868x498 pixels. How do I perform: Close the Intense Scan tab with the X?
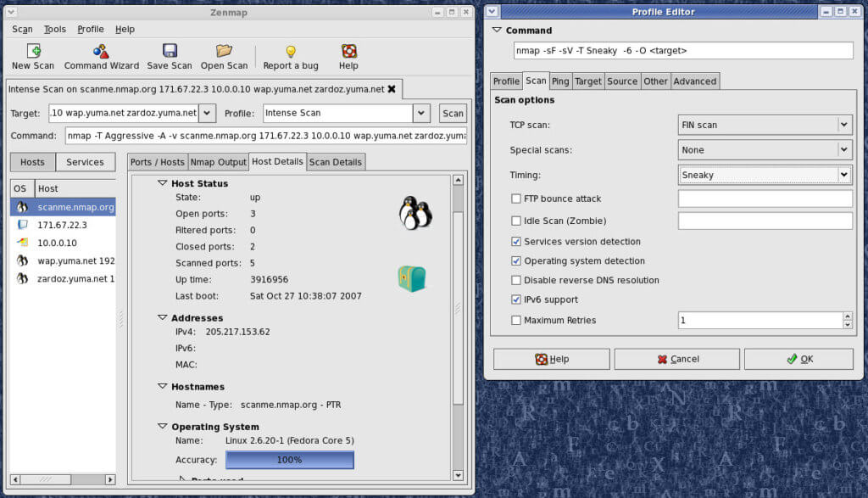(x=392, y=88)
